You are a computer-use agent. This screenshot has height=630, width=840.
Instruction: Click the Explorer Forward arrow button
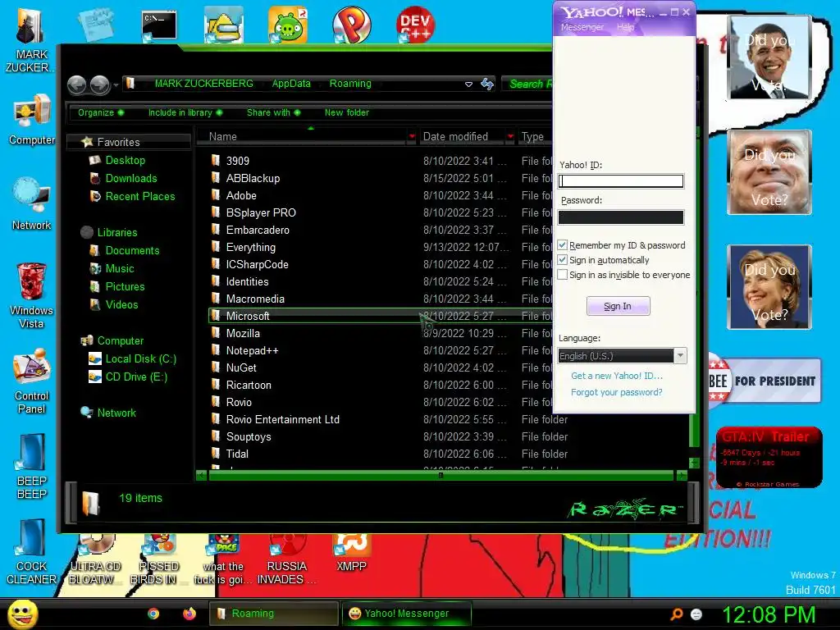click(x=100, y=84)
